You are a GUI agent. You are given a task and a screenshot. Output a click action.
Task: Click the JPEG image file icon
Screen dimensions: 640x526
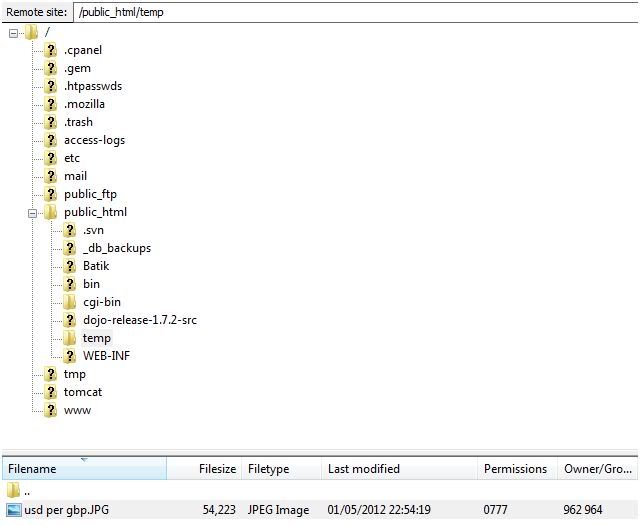click(13, 510)
